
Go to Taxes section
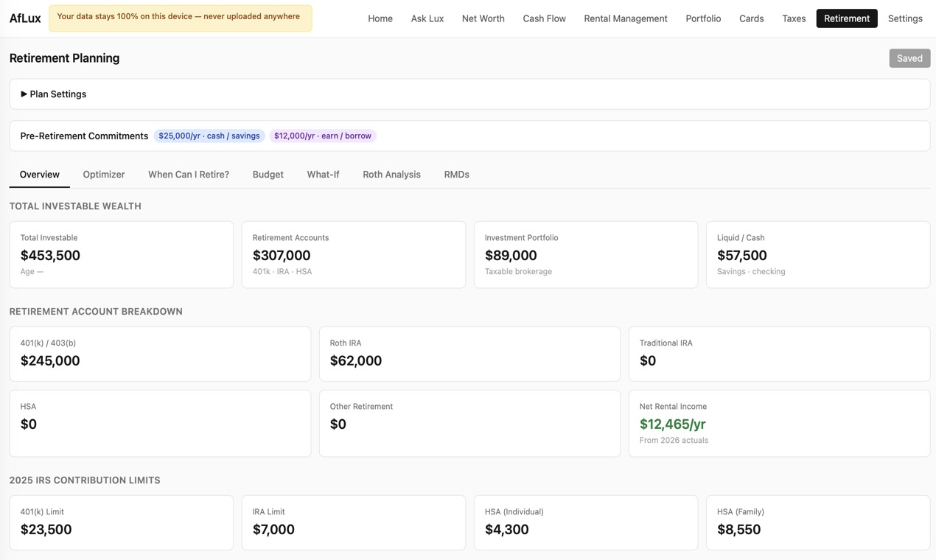pos(794,18)
